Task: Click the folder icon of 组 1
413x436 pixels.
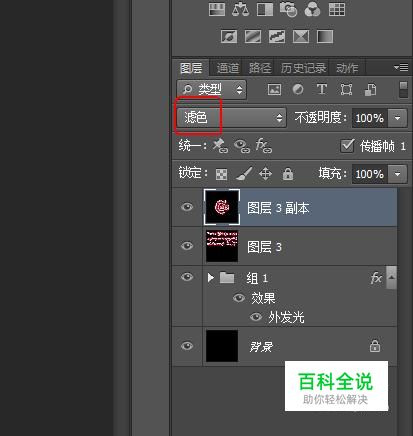Action: tap(227, 277)
